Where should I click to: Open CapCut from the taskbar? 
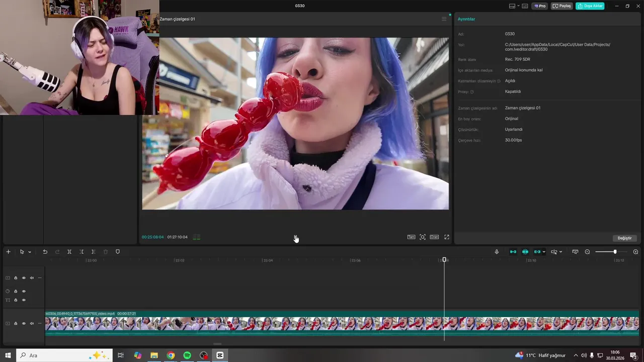point(220,355)
